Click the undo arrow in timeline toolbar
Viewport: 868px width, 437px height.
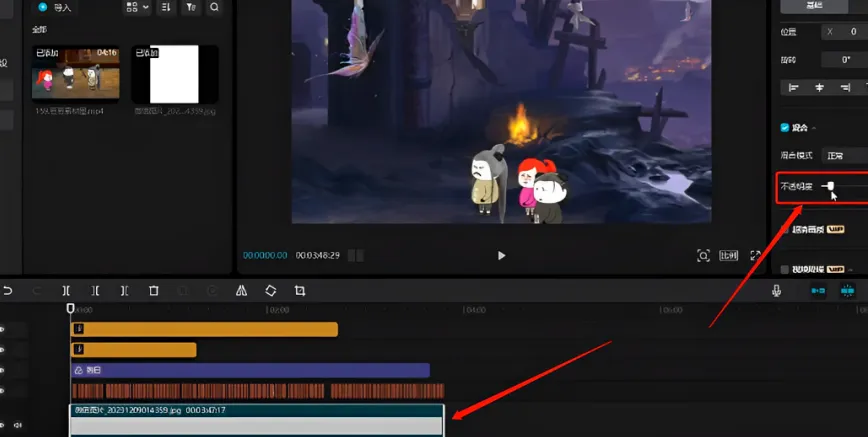[8, 291]
